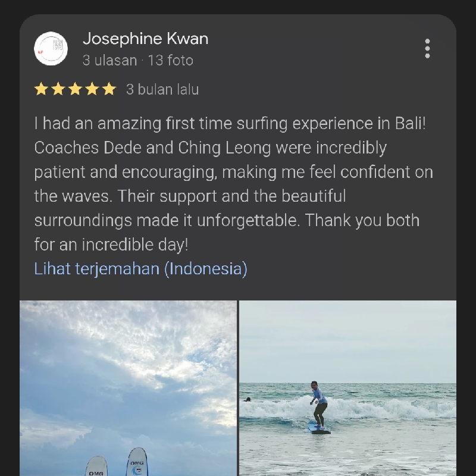Click the '3 ulasan' review count

point(109,60)
